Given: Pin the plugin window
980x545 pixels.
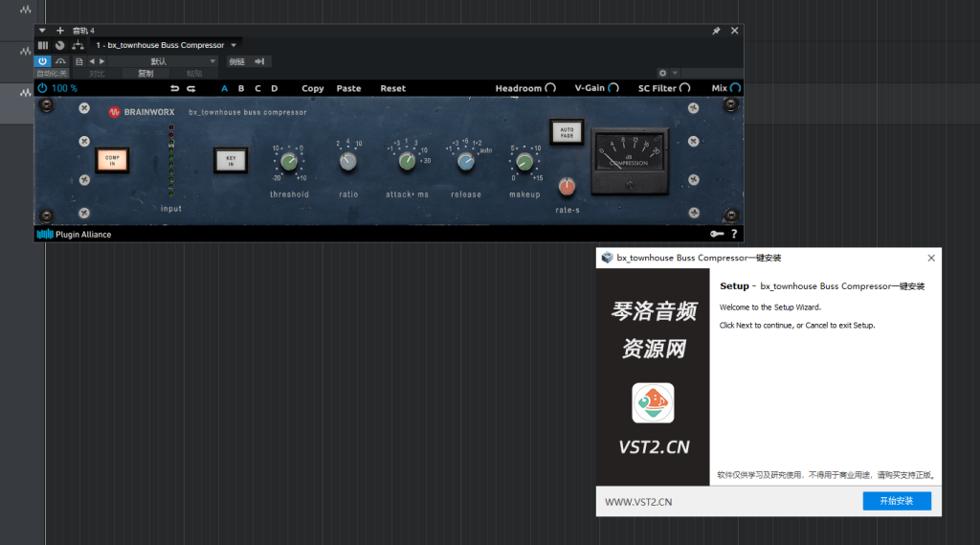Looking at the screenshot, I should point(716,31).
